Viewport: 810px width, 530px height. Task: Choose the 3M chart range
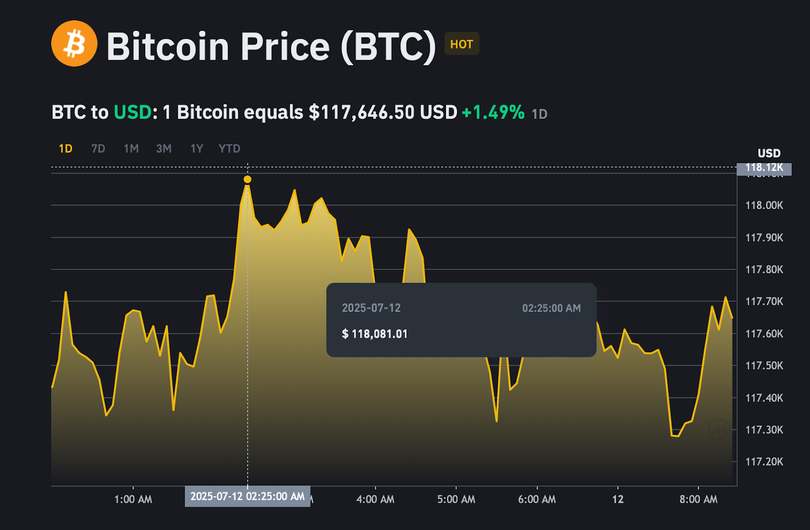coord(164,149)
